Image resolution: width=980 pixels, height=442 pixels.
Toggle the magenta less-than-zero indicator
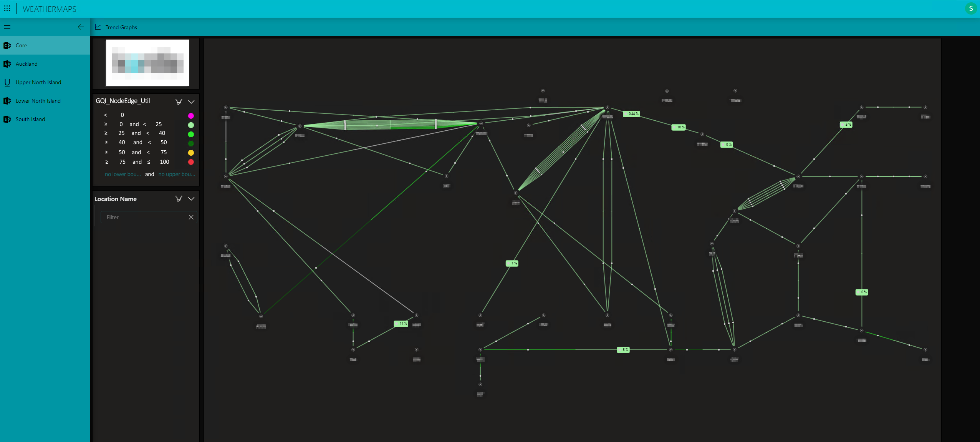click(190, 115)
